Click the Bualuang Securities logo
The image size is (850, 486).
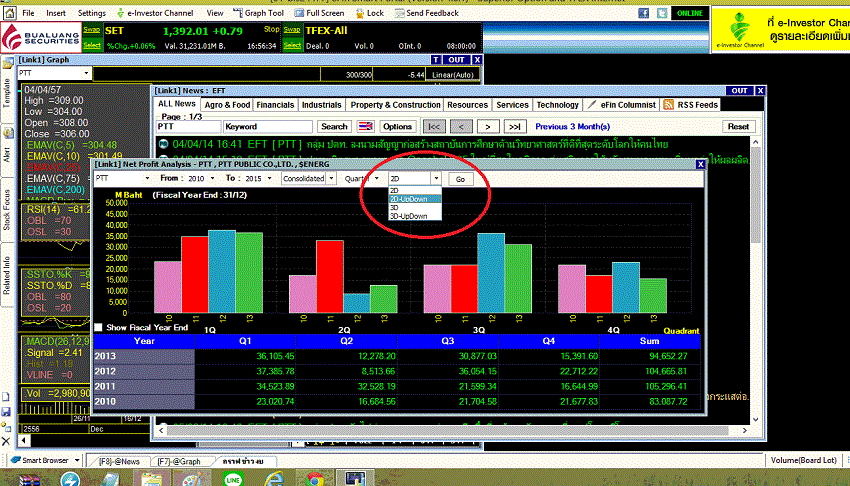click(x=41, y=37)
